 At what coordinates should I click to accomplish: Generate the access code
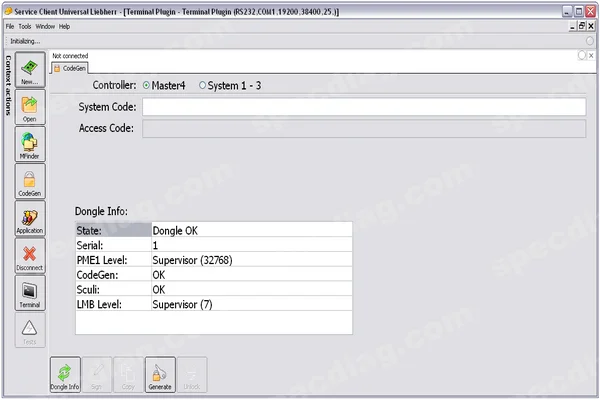(160, 375)
